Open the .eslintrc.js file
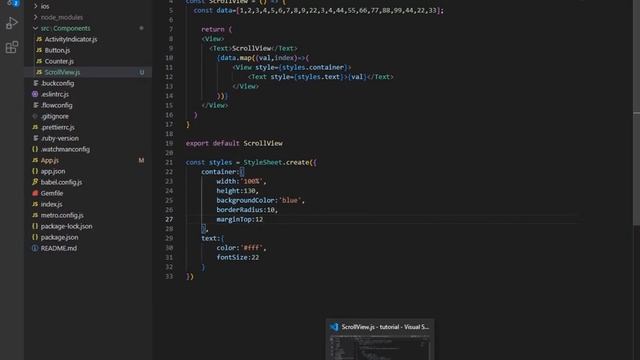This screenshot has width=640, height=360. pos(55,94)
